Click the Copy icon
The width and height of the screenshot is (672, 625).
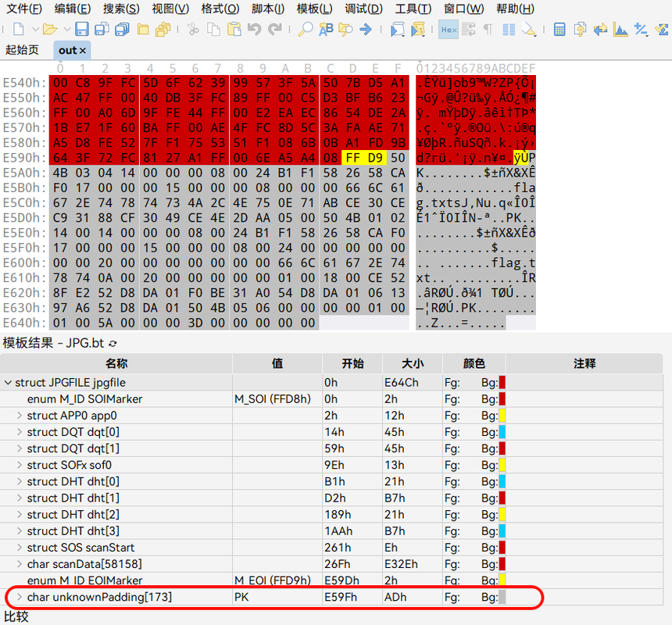coord(213,29)
